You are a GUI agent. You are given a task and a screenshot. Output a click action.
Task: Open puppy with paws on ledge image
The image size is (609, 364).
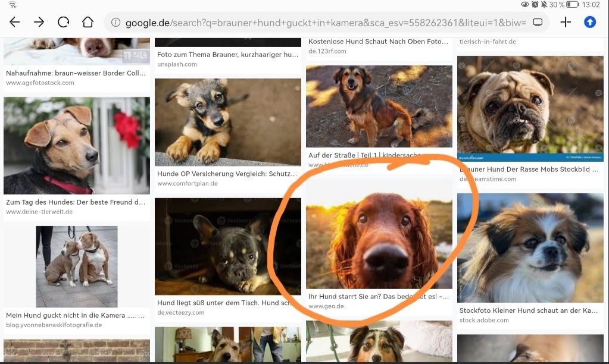pyautogui.click(x=227, y=122)
